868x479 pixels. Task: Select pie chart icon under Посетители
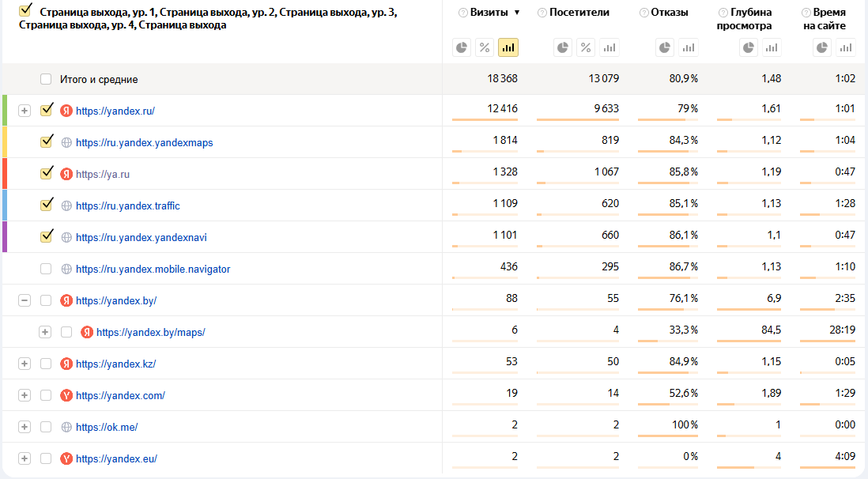coord(562,47)
